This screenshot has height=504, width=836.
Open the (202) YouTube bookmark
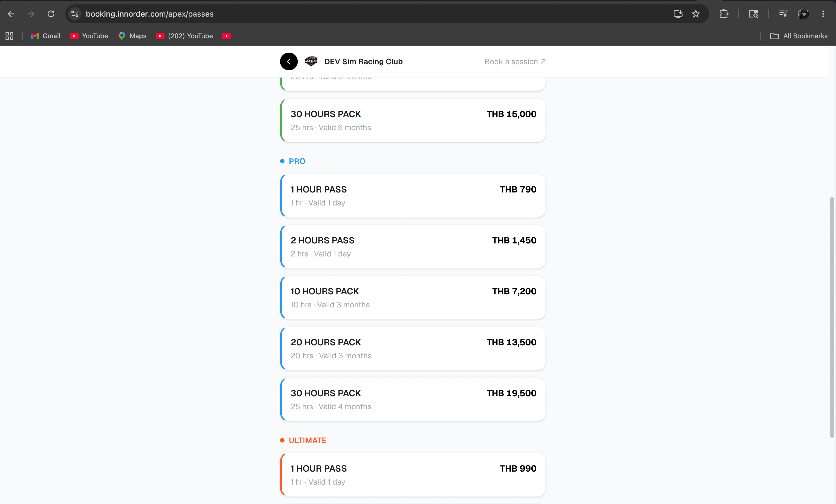pos(184,36)
